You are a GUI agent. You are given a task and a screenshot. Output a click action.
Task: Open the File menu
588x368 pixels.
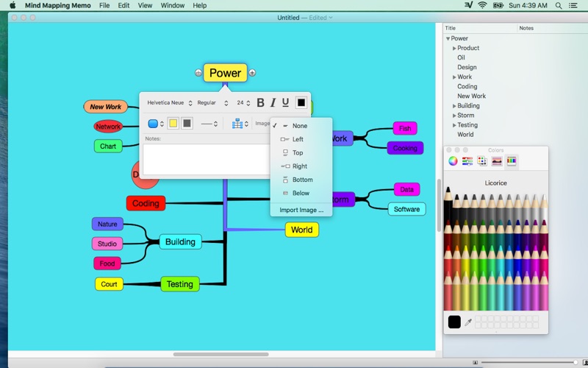104,5
